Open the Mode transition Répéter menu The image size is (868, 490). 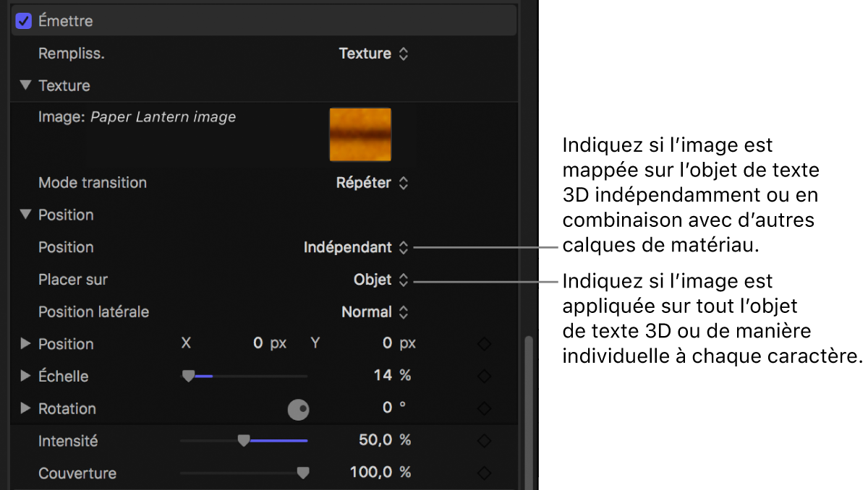(372, 183)
